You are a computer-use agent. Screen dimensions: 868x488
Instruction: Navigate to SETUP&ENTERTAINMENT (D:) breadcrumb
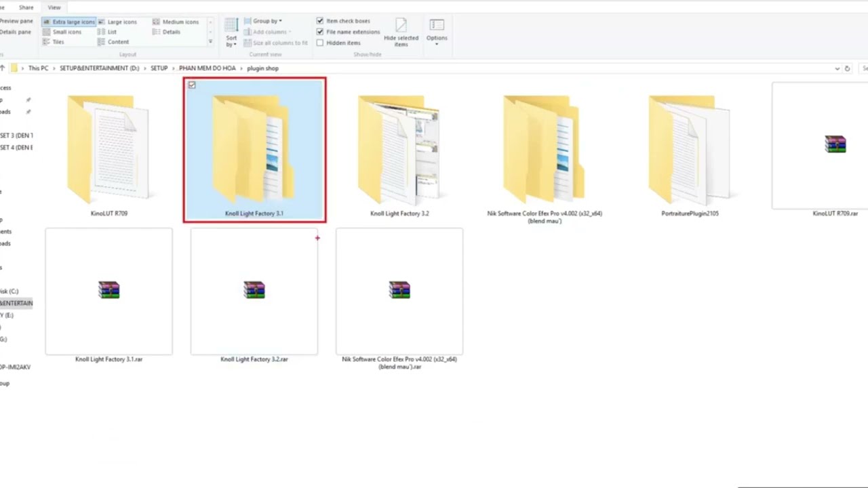point(99,68)
